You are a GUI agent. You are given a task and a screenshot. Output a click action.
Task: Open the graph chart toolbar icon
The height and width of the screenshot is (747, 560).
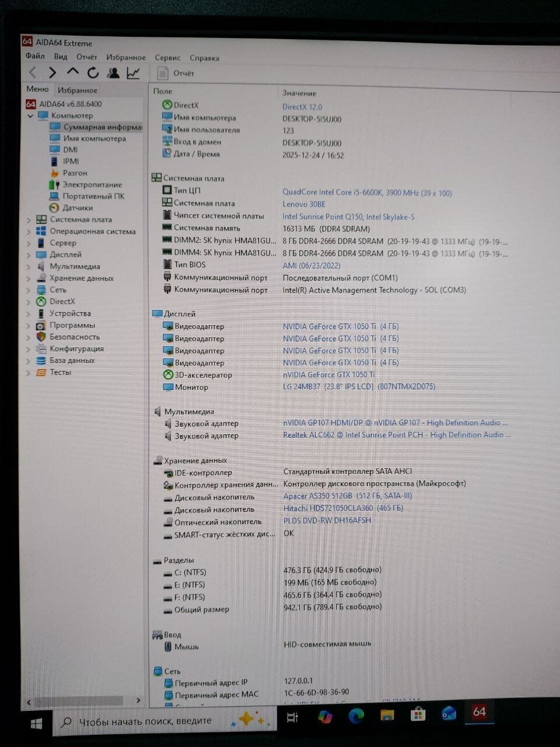coord(134,73)
